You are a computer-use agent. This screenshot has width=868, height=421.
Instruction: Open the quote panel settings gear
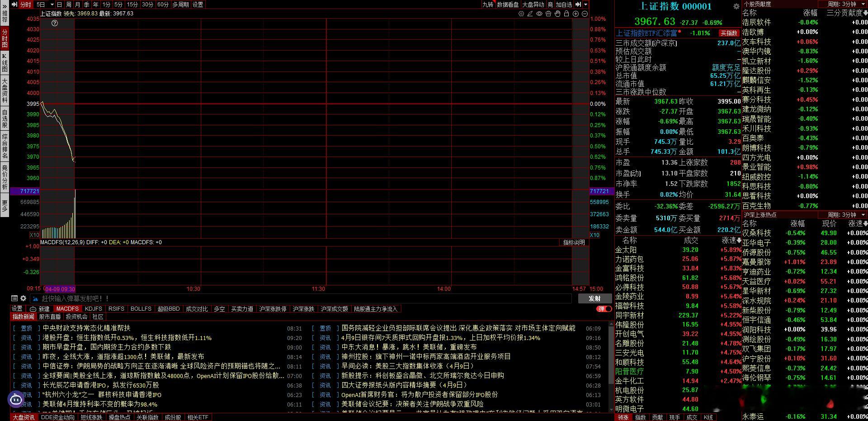point(736,6)
